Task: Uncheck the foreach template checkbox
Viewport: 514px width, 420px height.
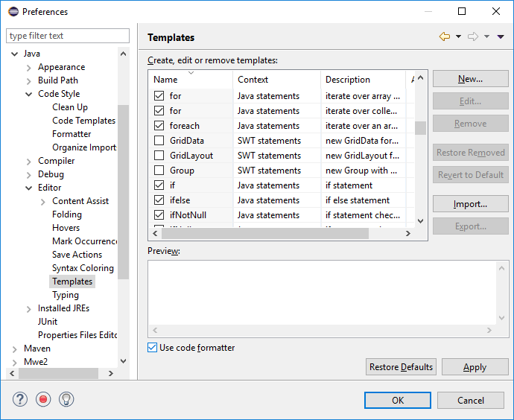Action: [159, 125]
